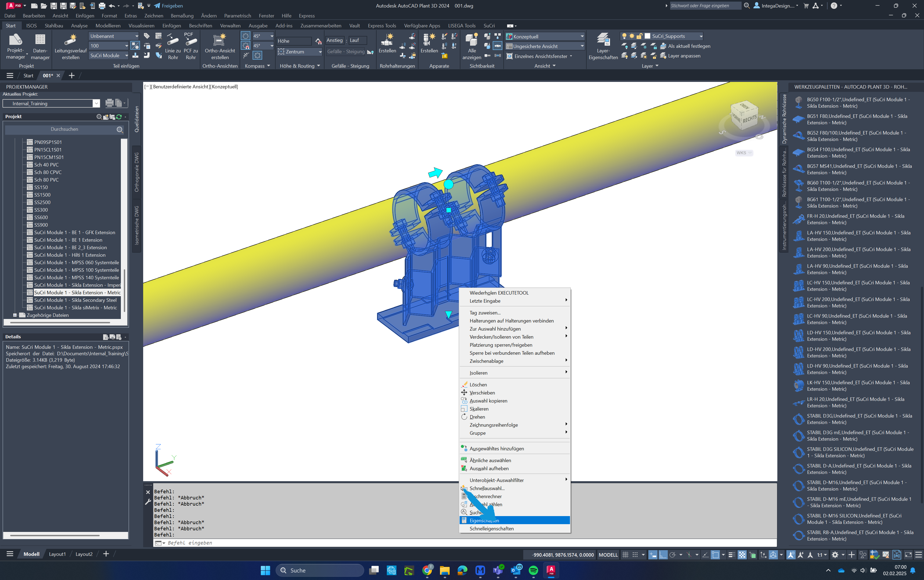Image resolution: width=924 pixels, height=580 pixels.
Task: Click the Durchsuchen project search field
Action: (x=64, y=130)
